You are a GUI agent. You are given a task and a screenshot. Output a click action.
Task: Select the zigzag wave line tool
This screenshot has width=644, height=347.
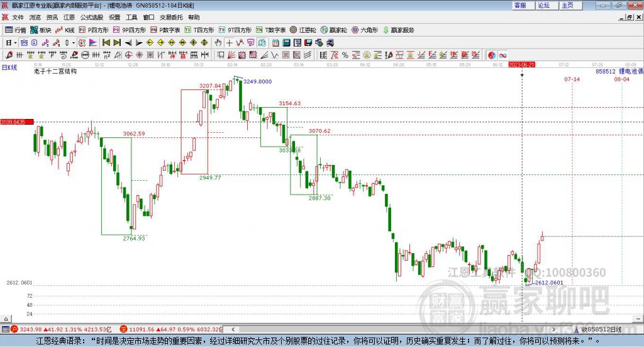tap(274, 55)
